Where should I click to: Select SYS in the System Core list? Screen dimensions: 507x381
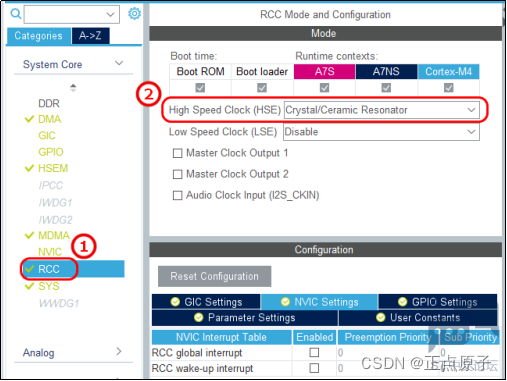49,286
